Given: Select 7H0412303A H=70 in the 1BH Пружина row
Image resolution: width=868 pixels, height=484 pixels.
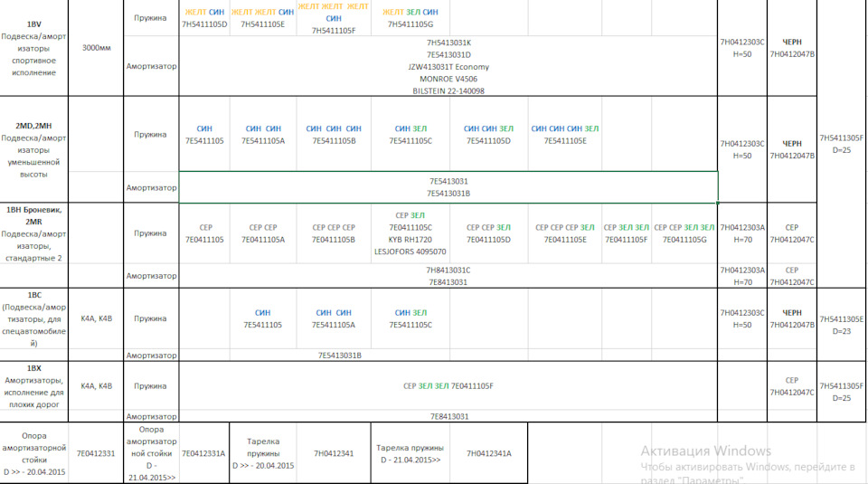Looking at the screenshot, I should 742,233.
